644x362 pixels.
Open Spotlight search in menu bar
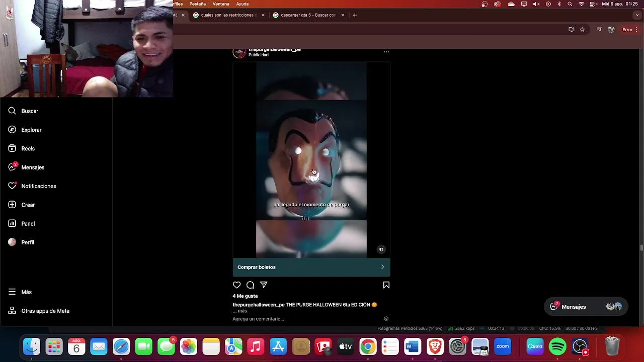tap(570, 4)
